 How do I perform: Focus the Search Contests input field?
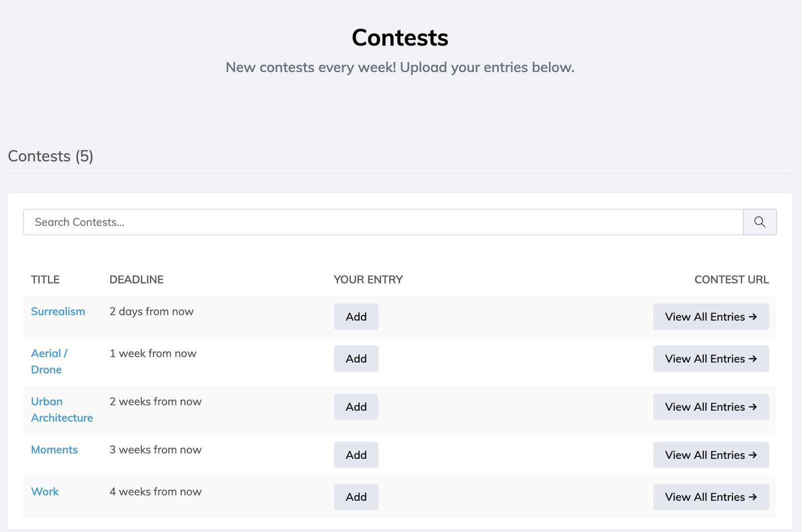point(383,222)
